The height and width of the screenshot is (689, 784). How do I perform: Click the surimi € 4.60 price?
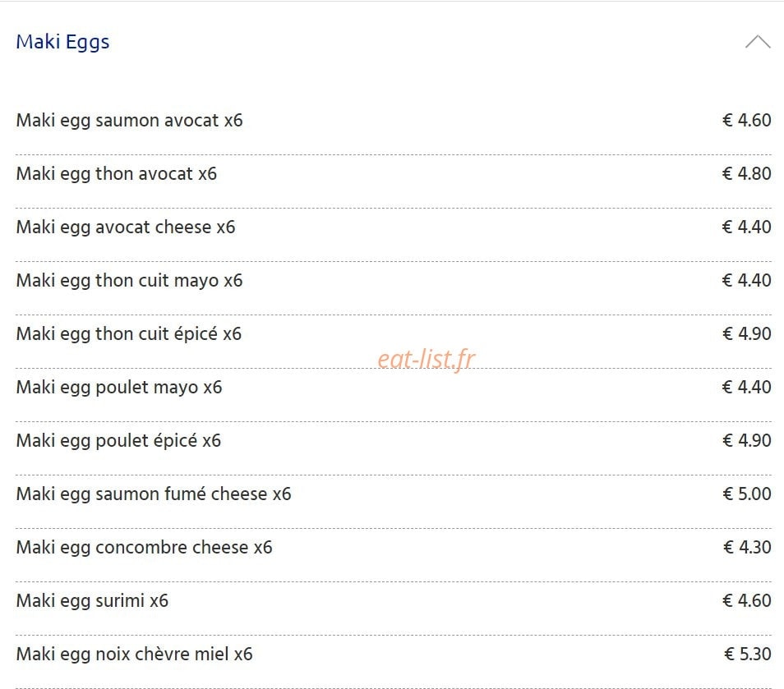tap(746, 600)
